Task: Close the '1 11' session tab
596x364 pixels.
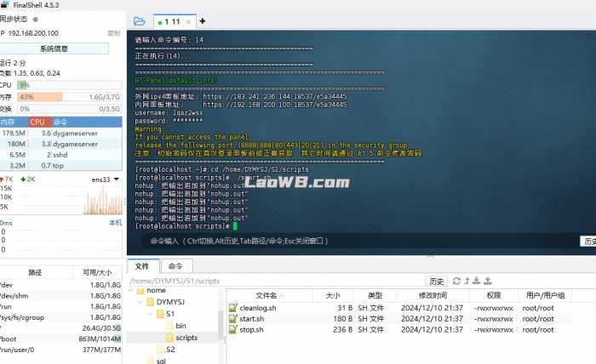Action: [188, 22]
